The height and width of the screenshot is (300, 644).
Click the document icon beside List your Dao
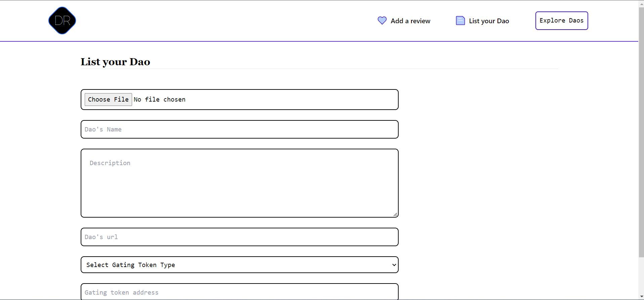point(460,21)
